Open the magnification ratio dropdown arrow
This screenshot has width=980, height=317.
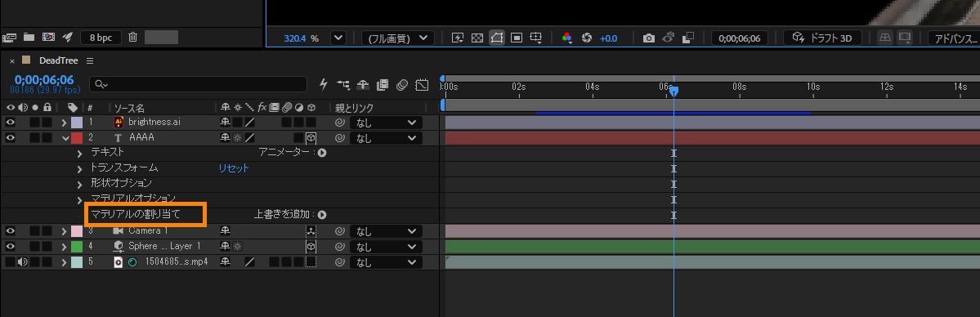[338, 38]
